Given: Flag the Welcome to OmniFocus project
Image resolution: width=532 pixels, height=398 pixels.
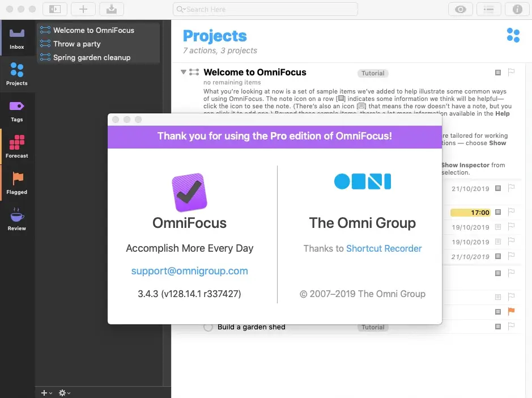Looking at the screenshot, I should coord(511,72).
